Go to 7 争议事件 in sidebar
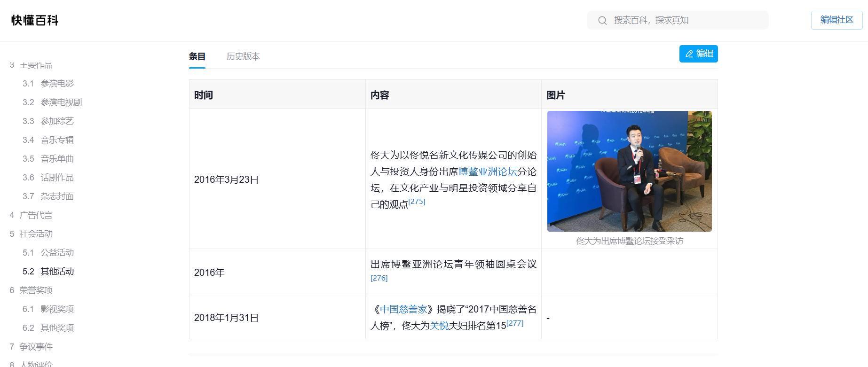The width and height of the screenshot is (868, 367). pyautogui.click(x=36, y=347)
